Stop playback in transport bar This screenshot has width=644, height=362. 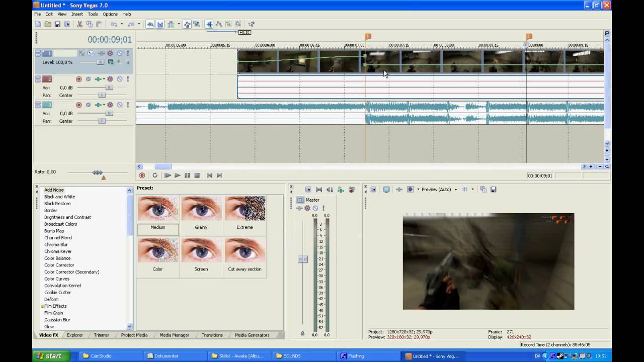tap(197, 175)
